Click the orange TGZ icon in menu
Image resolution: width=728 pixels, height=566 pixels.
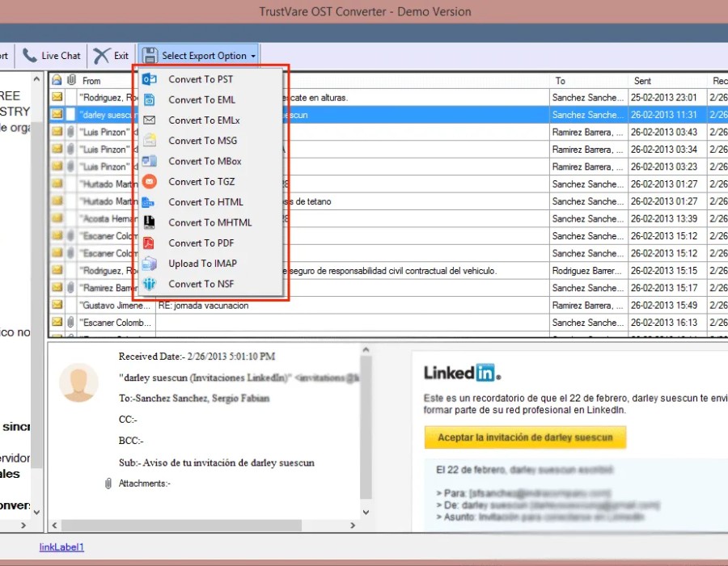149,182
